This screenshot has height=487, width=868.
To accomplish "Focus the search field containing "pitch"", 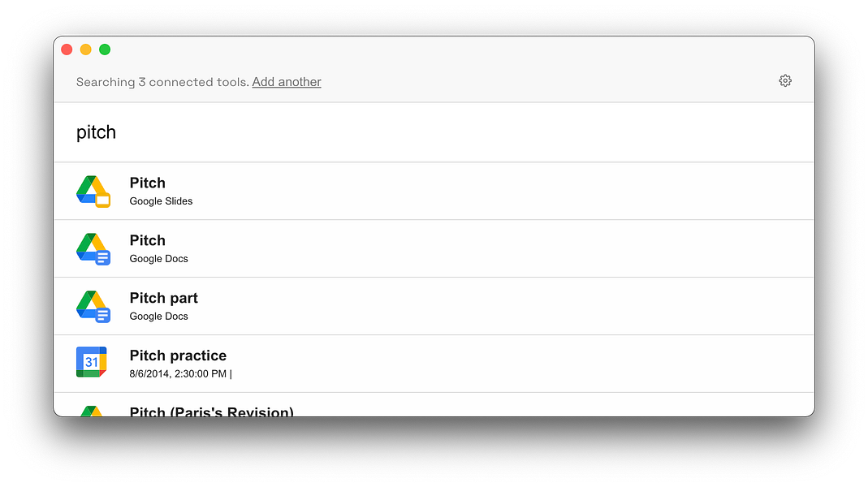I will 406,132.
